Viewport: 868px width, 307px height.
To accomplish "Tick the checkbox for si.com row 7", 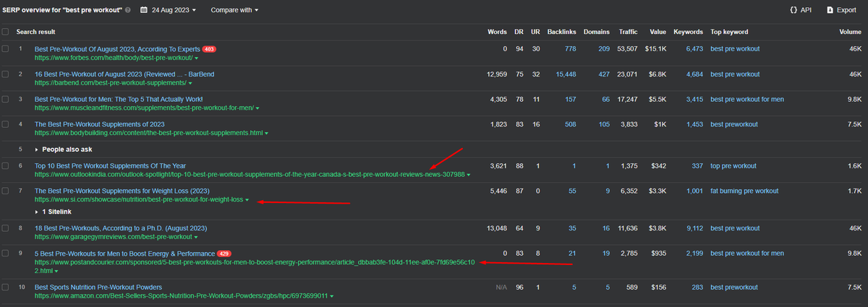I will click(x=6, y=191).
